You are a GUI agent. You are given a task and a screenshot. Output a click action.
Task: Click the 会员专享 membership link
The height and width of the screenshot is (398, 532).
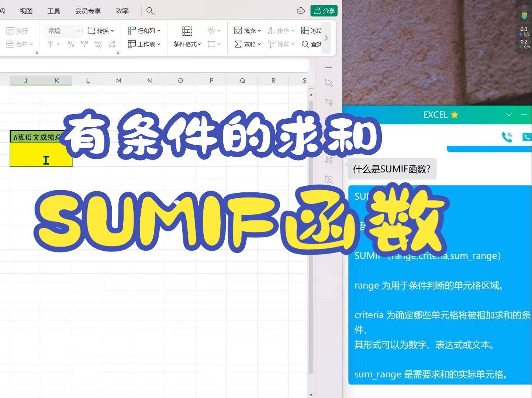click(87, 11)
